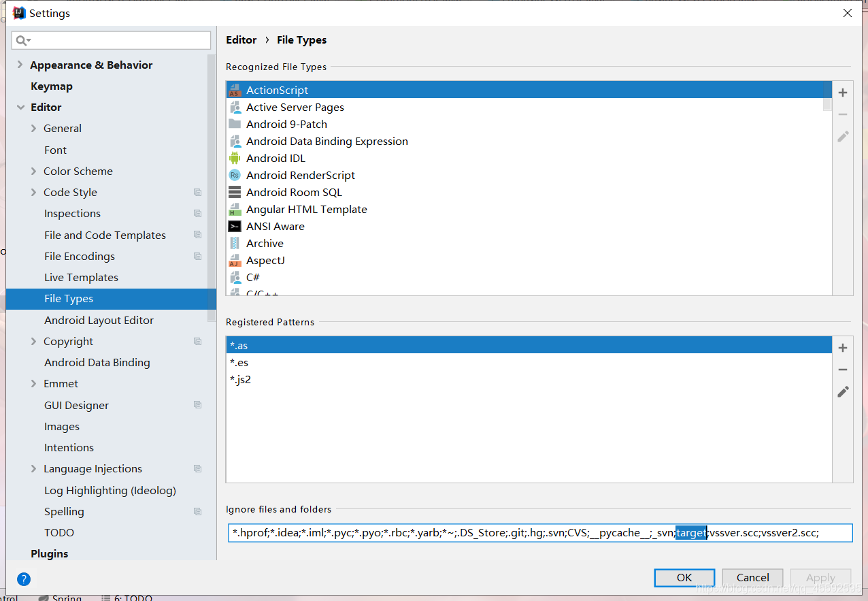Close the Settings dialog

tap(848, 13)
